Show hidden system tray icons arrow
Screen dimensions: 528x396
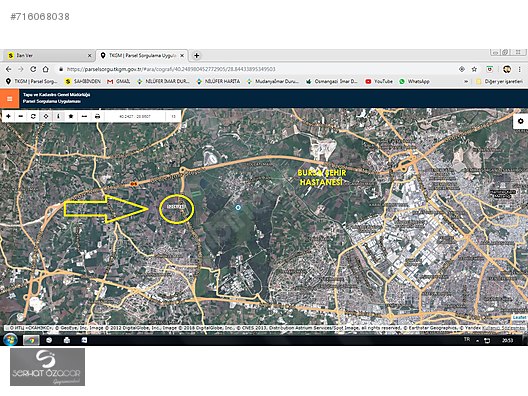click(x=477, y=340)
